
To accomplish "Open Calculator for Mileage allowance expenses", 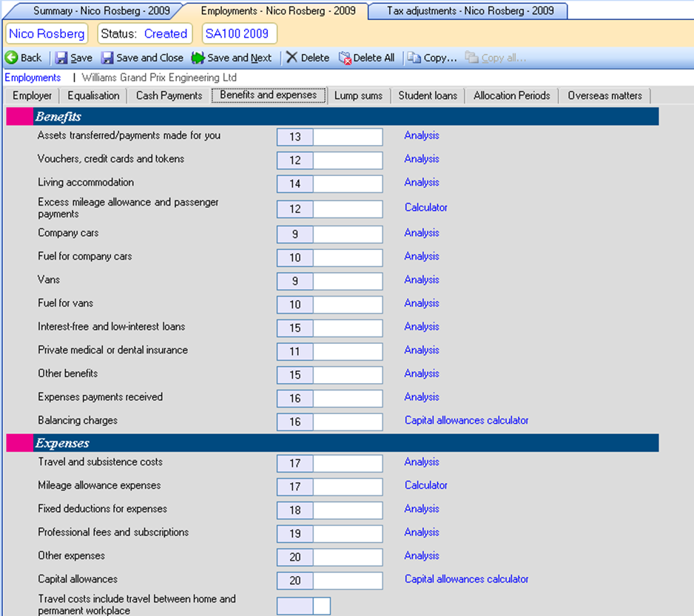I will coord(425,485).
